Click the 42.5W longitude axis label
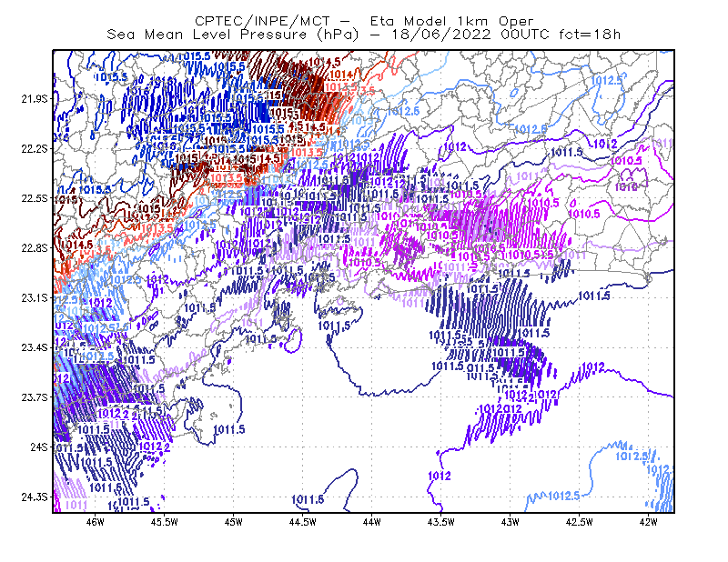The image size is (728, 562). click(579, 522)
